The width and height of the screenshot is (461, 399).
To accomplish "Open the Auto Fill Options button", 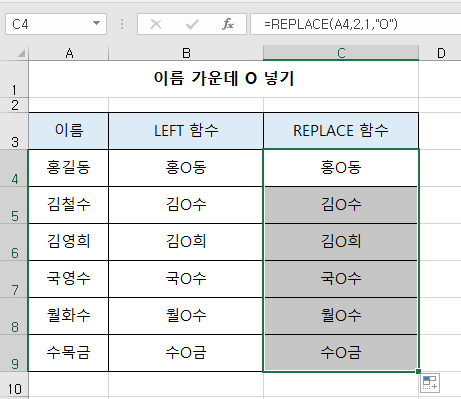I will 430,383.
